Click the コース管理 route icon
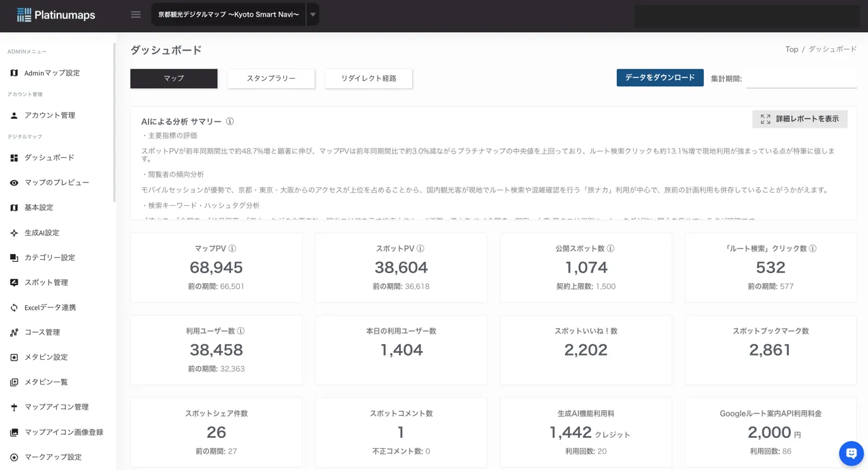868x470 pixels. point(14,332)
